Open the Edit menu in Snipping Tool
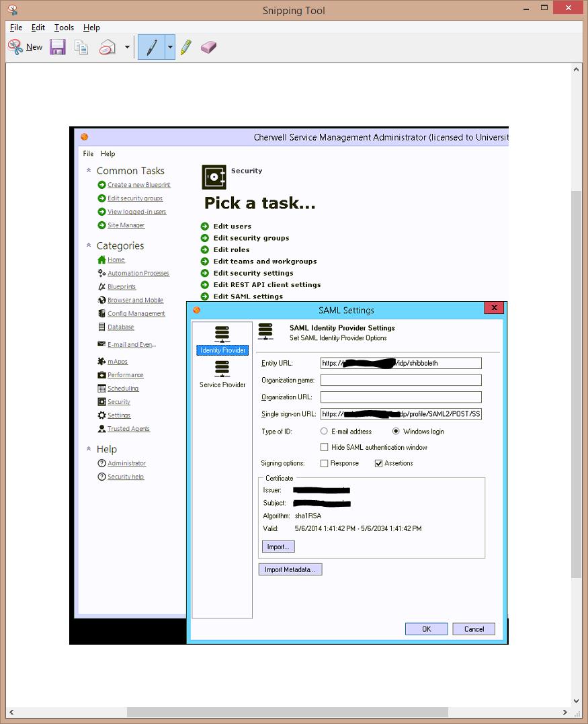Image resolution: width=588 pixels, height=724 pixels. coord(38,28)
